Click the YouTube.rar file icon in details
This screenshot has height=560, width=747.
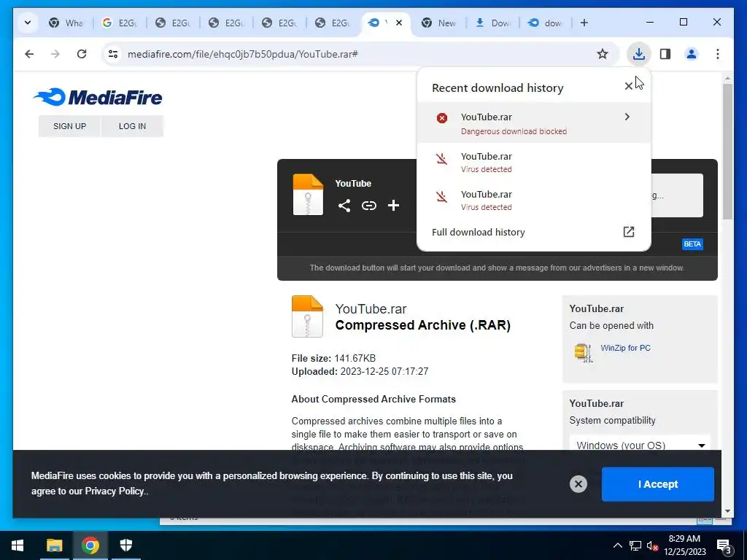point(307,316)
